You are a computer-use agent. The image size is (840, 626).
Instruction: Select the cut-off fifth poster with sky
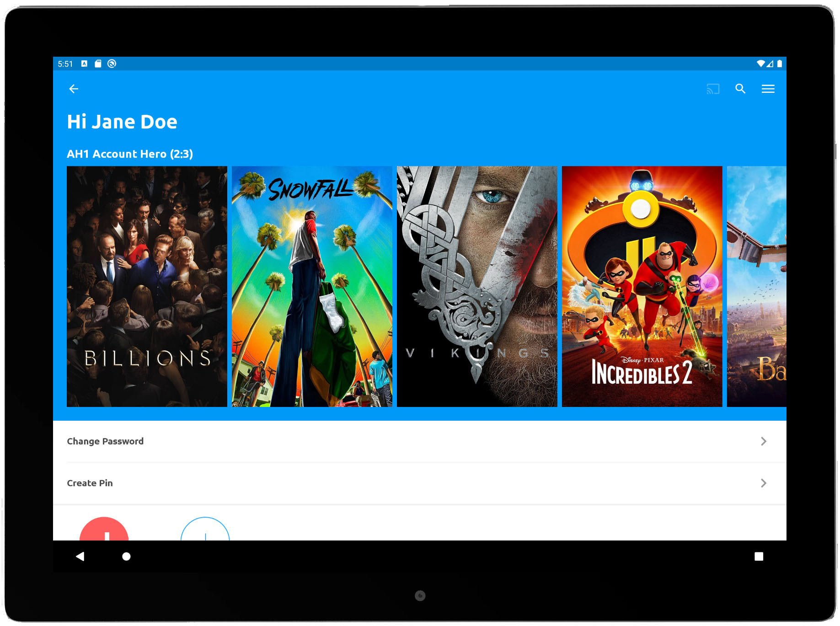click(x=757, y=286)
